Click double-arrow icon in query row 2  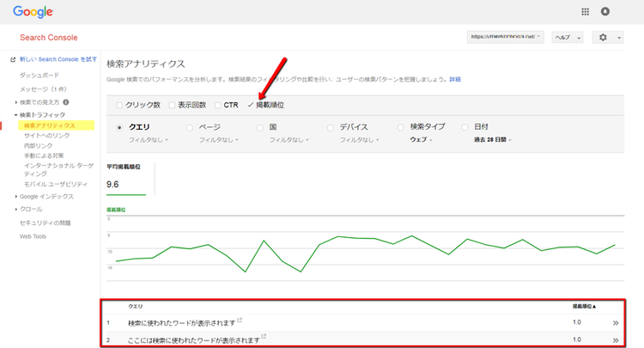click(616, 339)
